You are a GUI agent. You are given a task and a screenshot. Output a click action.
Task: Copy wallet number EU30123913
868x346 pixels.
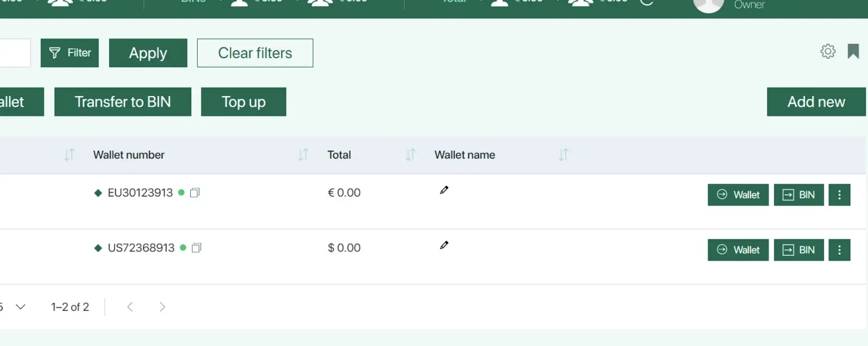[x=195, y=193]
